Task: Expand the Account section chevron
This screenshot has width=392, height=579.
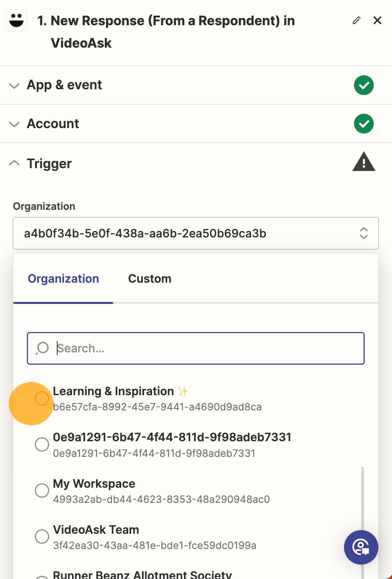Action: [x=14, y=124]
